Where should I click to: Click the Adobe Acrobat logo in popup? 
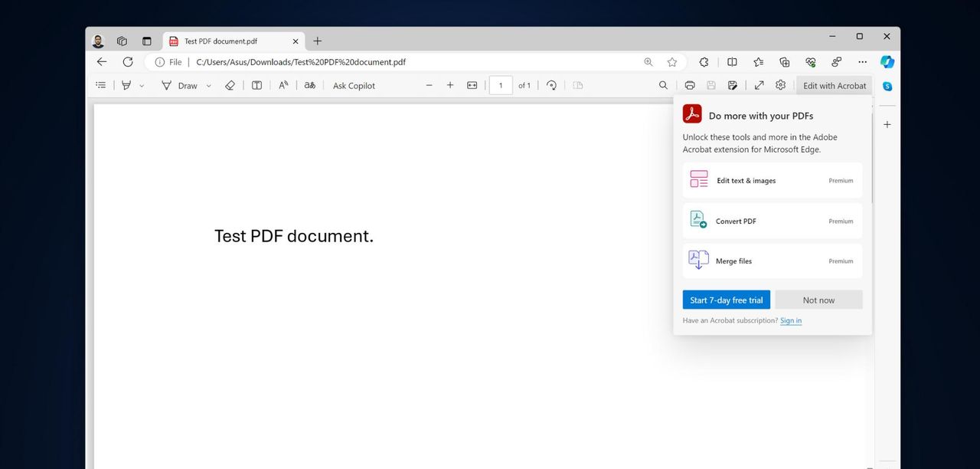tap(692, 114)
